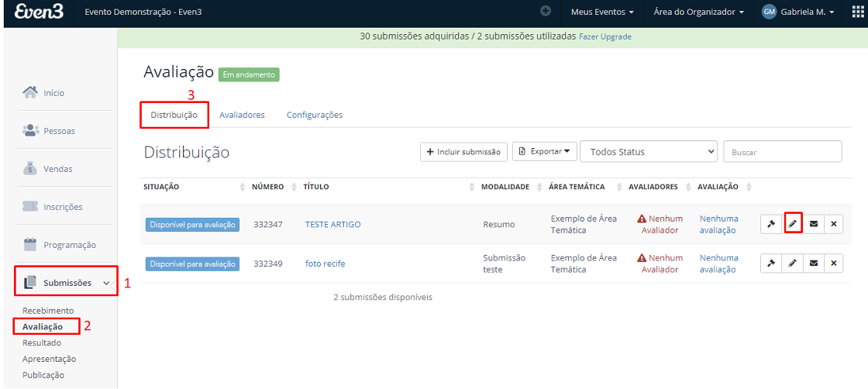Open Recebimento submenu item
The width and height of the screenshot is (868, 389).
coord(48,311)
